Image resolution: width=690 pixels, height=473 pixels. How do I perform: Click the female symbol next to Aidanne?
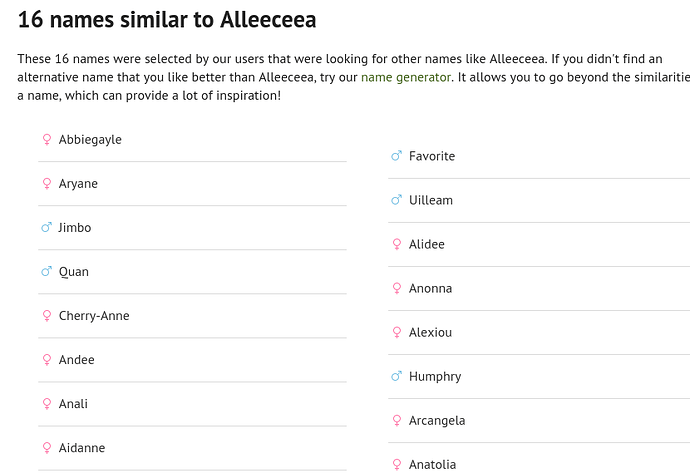click(x=47, y=447)
